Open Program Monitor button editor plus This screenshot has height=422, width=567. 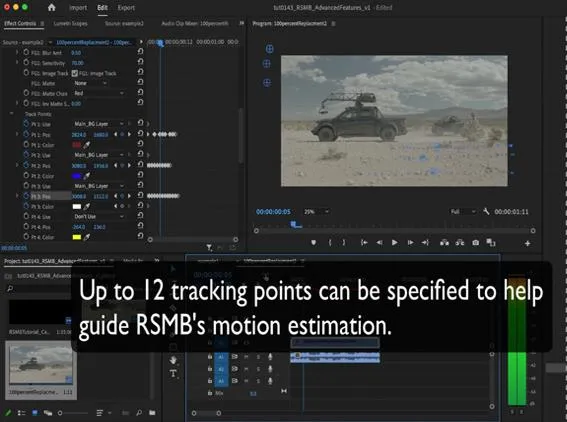pyautogui.click(x=528, y=243)
